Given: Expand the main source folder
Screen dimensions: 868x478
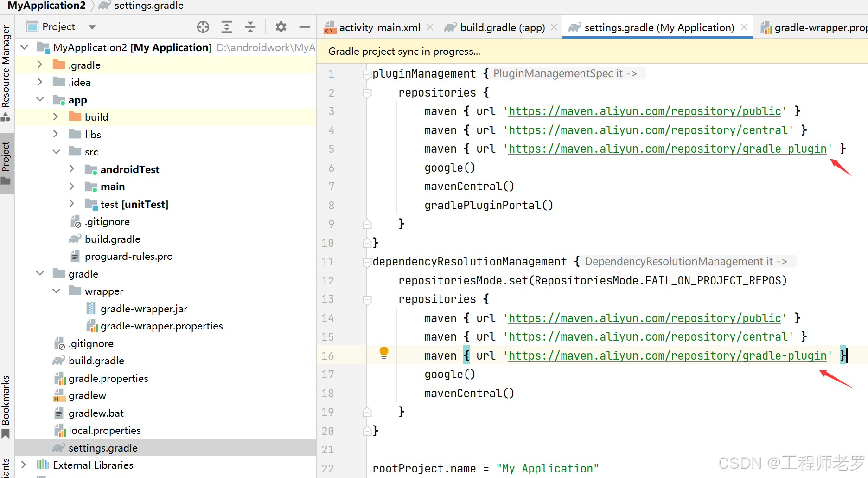Looking at the screenshot, I should [x=71, y=186].
